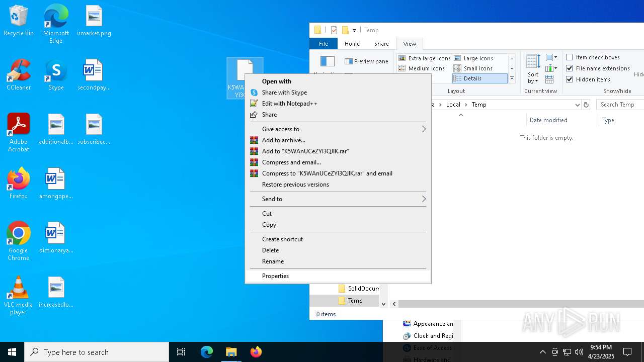The width and height of the screenshot is (644, 362).
Task: Switch to the Home ribbon tab
Action: [352, 44]
